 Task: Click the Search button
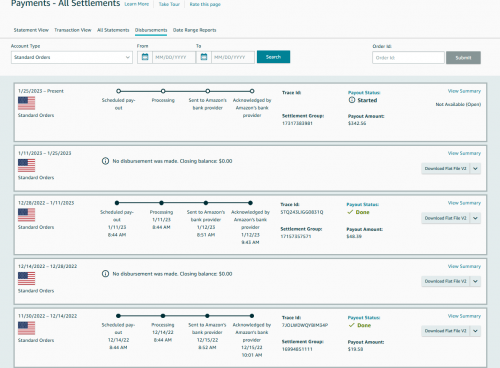click(273, 57)
